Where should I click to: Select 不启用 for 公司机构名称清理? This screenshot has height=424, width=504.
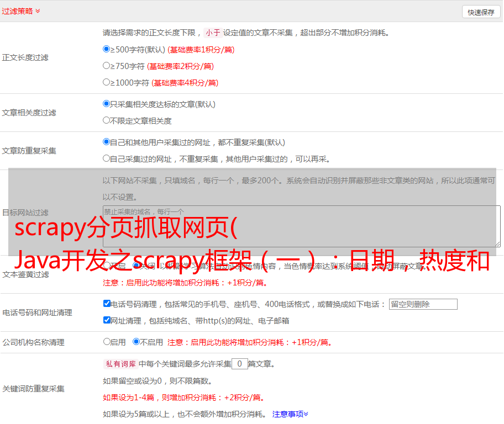(136, 342)
